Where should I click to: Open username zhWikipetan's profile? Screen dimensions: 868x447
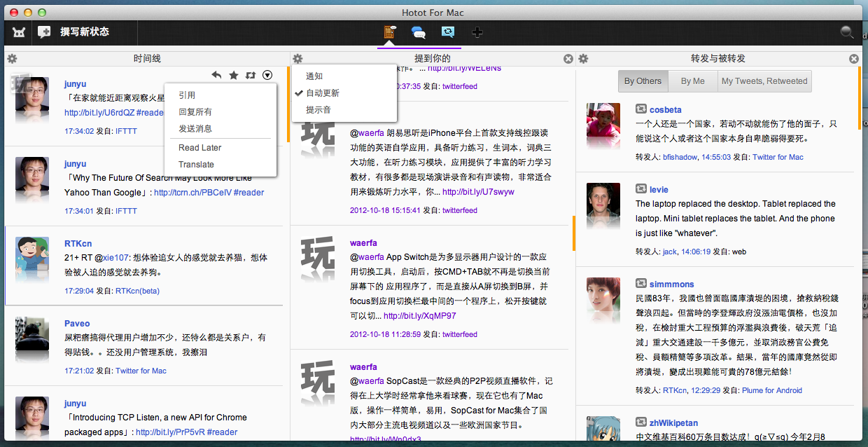(x=673, y=422)
